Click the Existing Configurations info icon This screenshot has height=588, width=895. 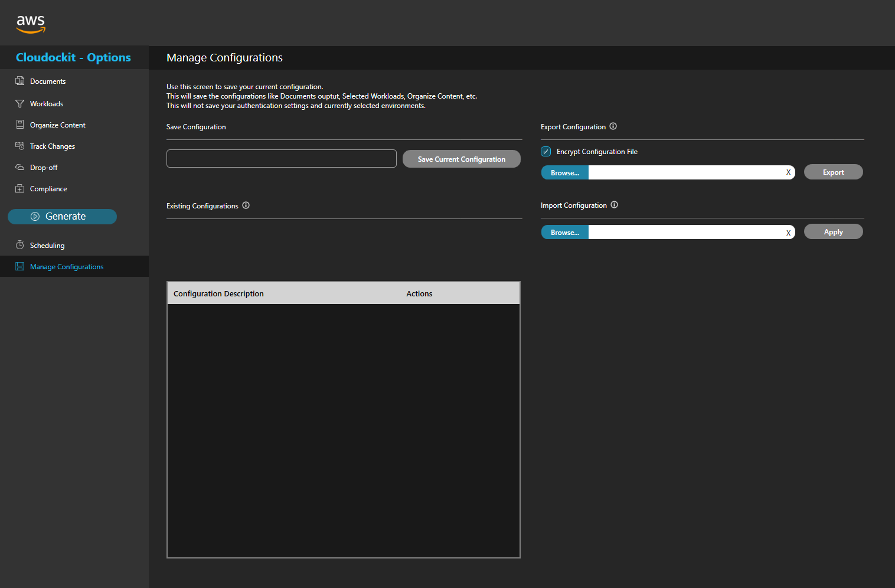pyautogui.click(x=246, y=205)
